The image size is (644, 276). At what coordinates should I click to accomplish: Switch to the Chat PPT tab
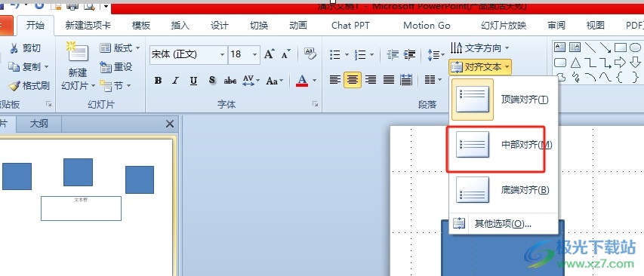coord(350,26)
